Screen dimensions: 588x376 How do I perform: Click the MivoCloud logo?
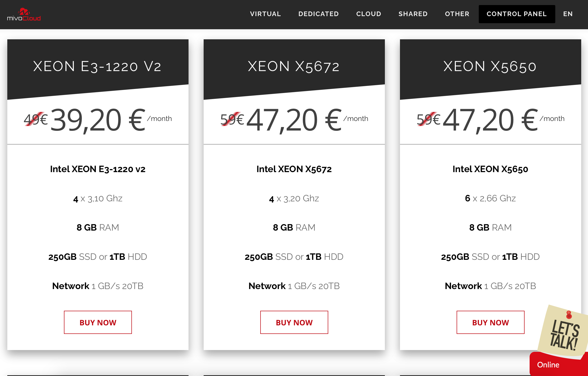click(24, 14)
